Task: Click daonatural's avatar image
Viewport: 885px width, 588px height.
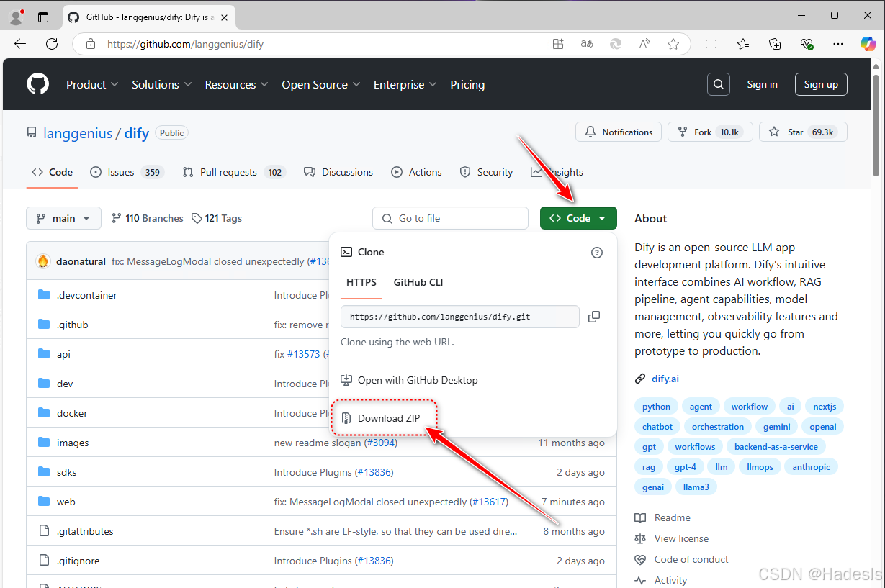Action: pyautogui.click(x=43, y=261)
